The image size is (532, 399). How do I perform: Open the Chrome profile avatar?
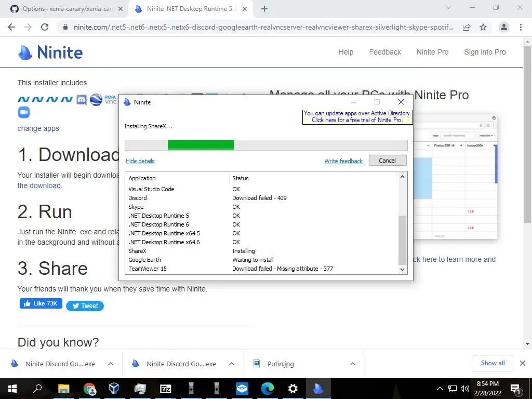tap(504, 27)
